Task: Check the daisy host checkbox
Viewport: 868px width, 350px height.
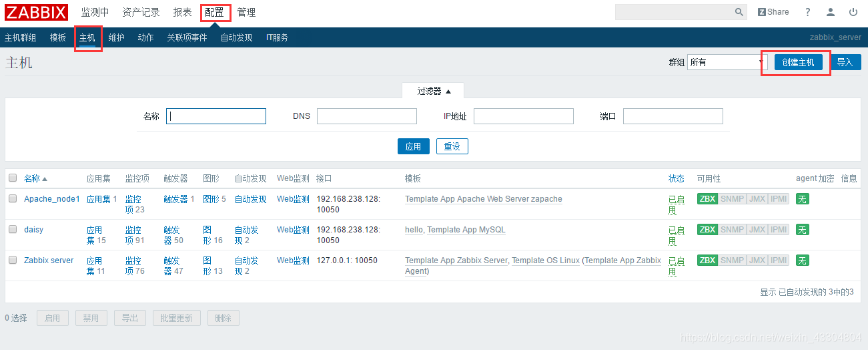Action: click(x=13, y=229)
